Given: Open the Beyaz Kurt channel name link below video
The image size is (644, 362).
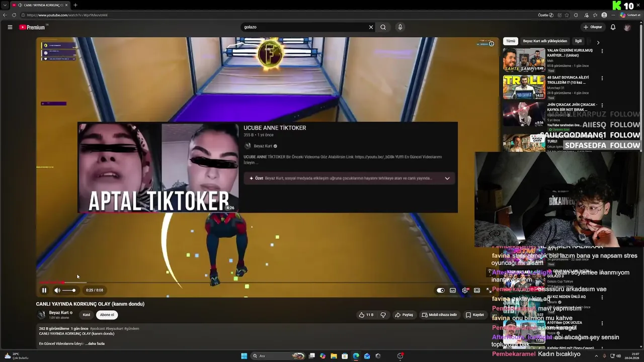Looking at the screenshot, I should pos(59,313).
